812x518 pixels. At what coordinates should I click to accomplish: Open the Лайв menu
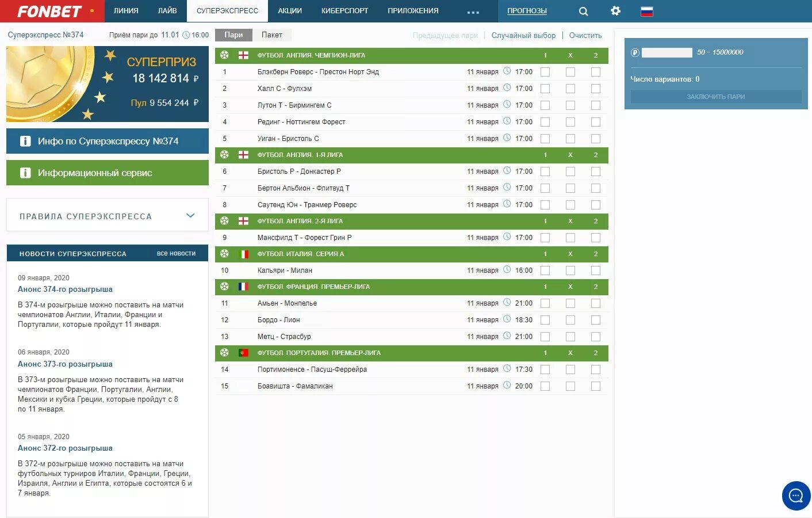click(167, 11)
